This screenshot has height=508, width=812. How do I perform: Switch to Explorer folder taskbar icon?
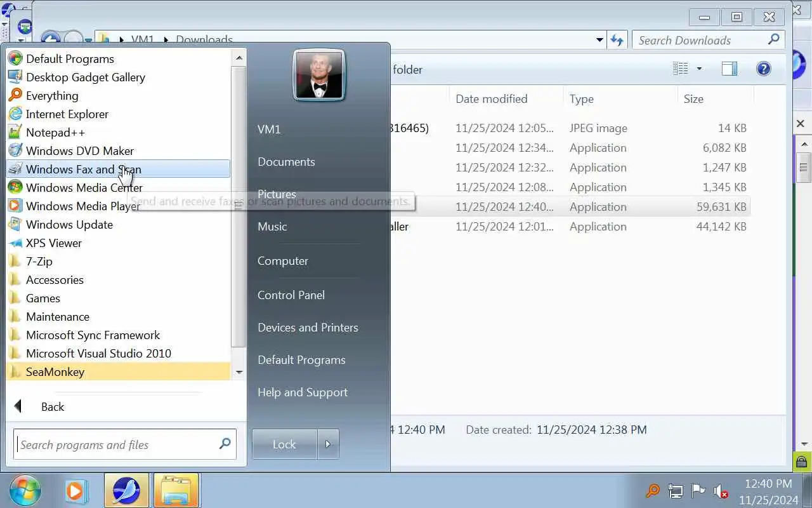tap(176, 490)
